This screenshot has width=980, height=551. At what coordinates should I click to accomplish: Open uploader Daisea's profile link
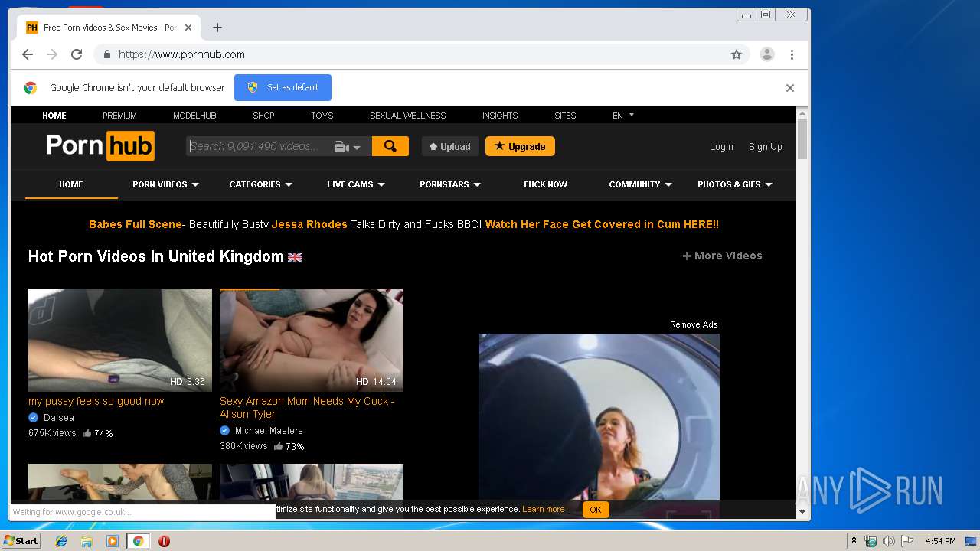(59, 418)
